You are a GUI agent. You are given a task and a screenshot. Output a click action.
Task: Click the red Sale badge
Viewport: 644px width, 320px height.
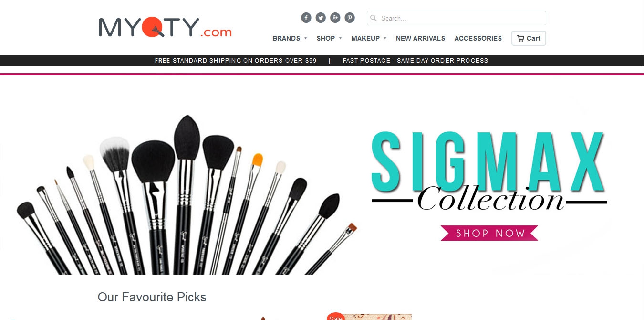pos(336,316)
